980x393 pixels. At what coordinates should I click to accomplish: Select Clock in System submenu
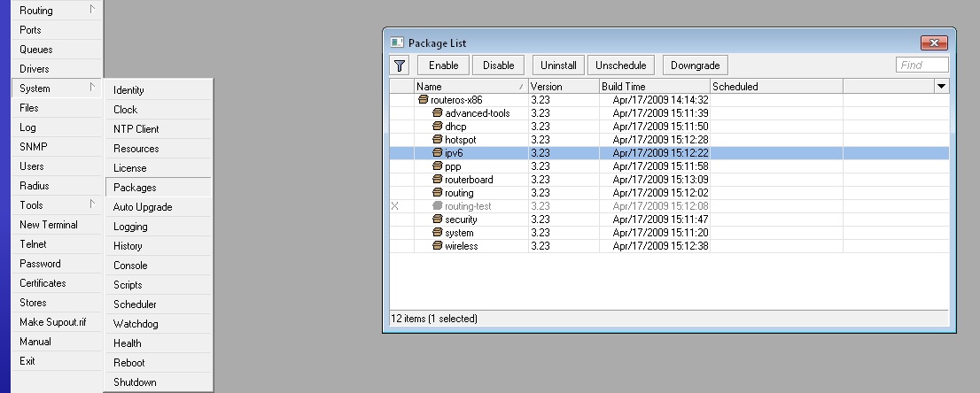[158, 110]
